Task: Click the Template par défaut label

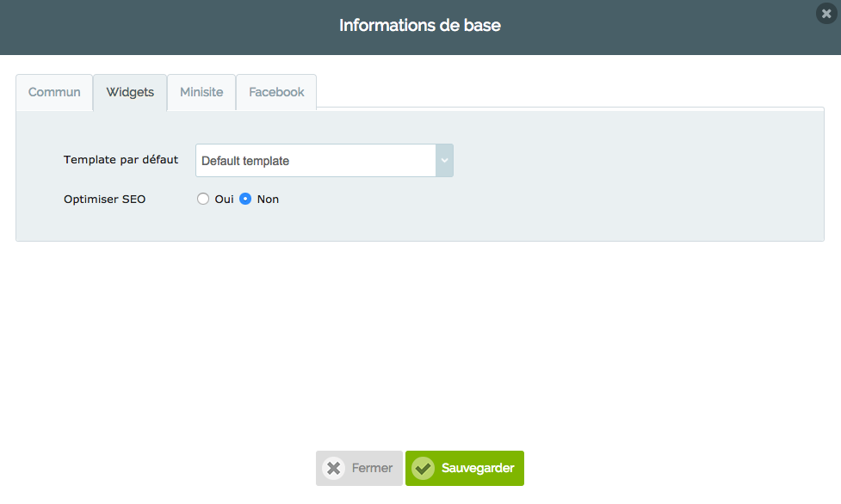Action: (121, 160)
